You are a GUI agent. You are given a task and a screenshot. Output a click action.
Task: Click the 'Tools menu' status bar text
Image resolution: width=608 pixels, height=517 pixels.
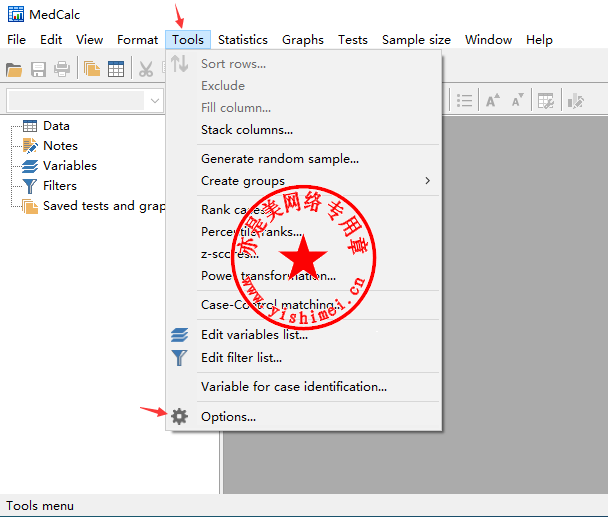pyautogui.click(x=40, y=506)
